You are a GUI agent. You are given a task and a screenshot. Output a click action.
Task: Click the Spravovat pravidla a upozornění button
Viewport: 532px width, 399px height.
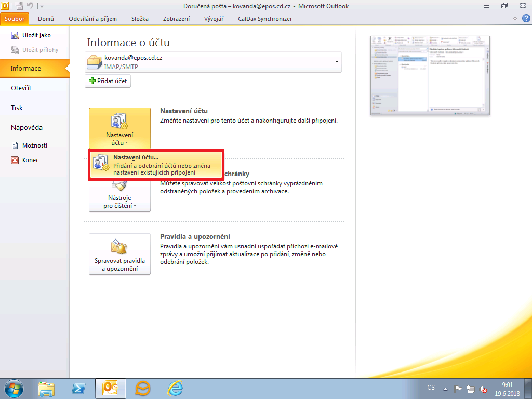point(119,254)
